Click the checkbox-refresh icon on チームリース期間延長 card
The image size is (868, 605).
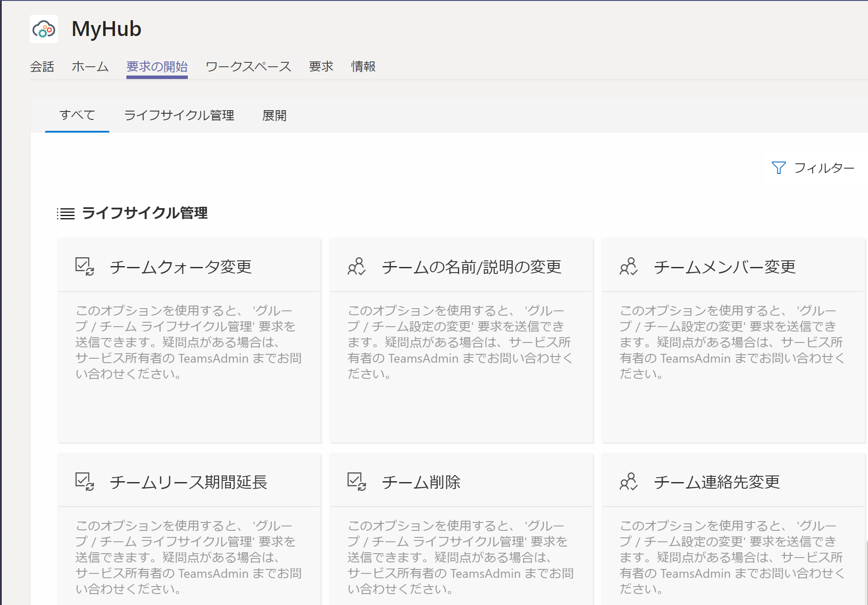85,482
